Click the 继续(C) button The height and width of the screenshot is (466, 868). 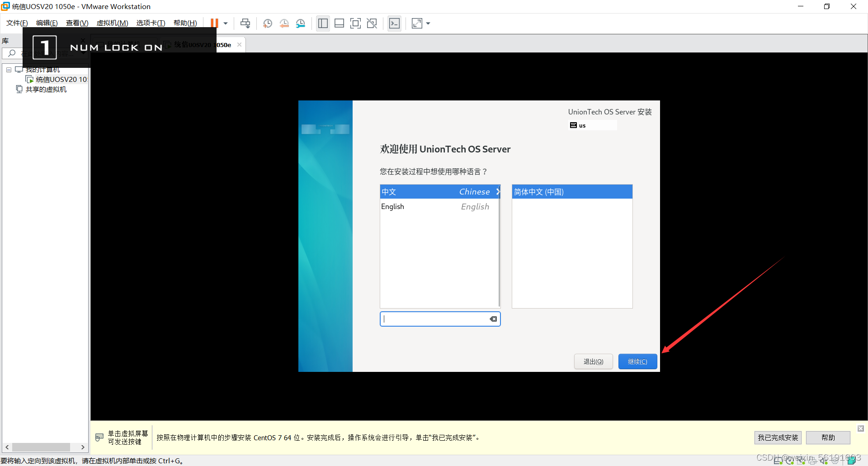[x=637, y=361]
